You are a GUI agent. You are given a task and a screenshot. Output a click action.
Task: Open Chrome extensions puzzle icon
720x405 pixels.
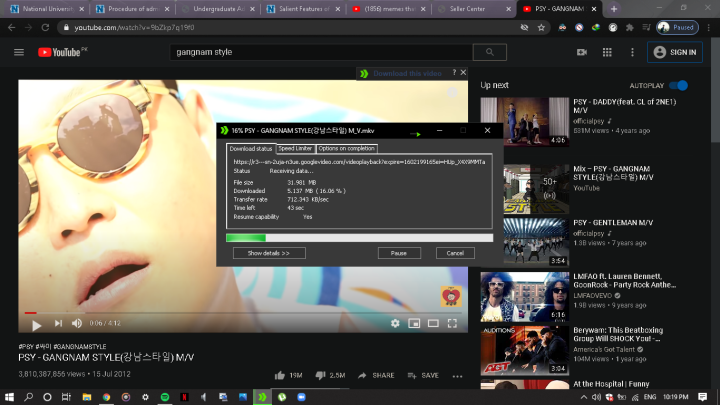[x=630, y=28]
